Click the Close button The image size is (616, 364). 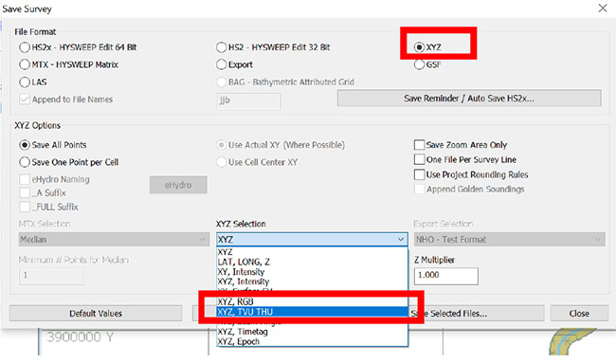pyautogui.click(x=579, y=314)
